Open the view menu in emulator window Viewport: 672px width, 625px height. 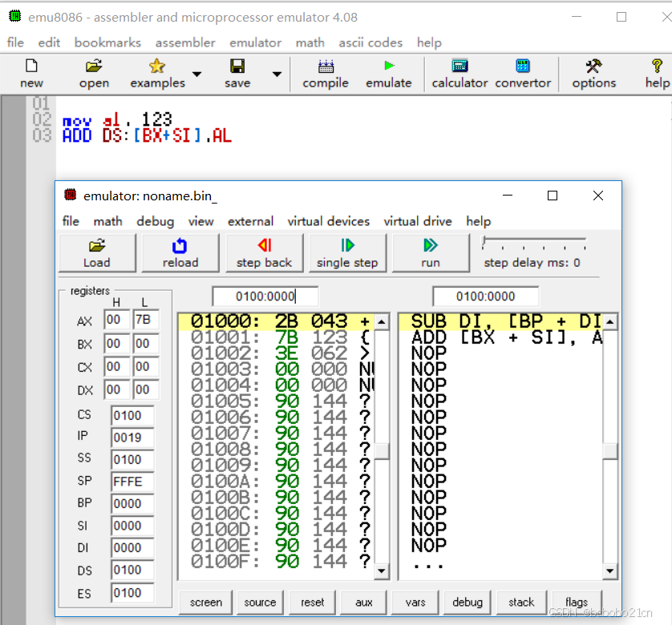point(201,221)
